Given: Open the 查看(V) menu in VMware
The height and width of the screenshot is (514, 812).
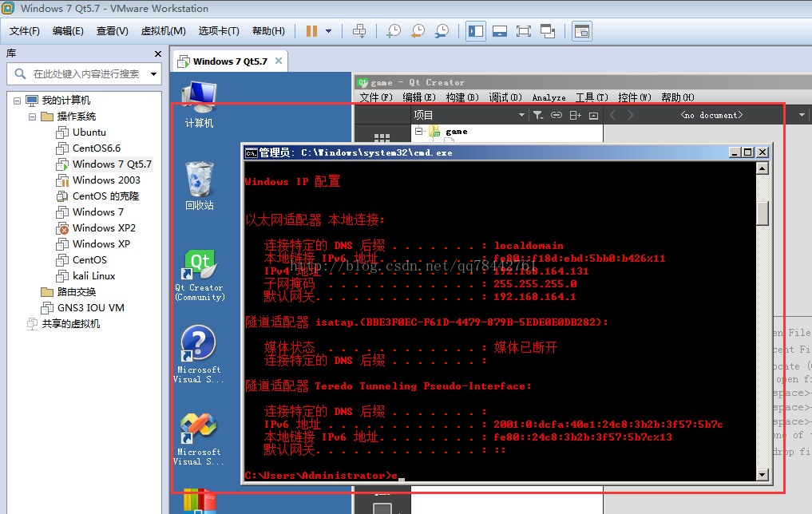Looking at the screenshot, I should (113, 31).
